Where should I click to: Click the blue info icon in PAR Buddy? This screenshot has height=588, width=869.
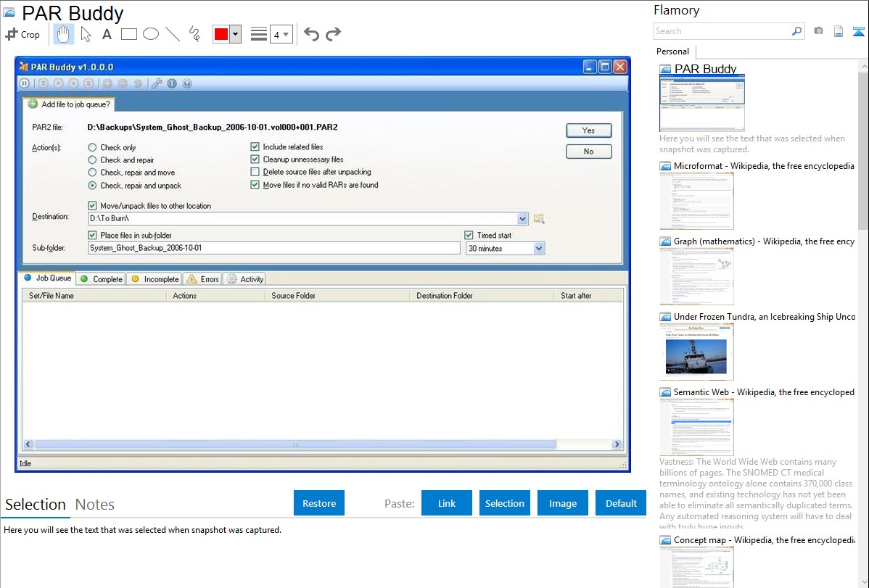tap(173, 83)
